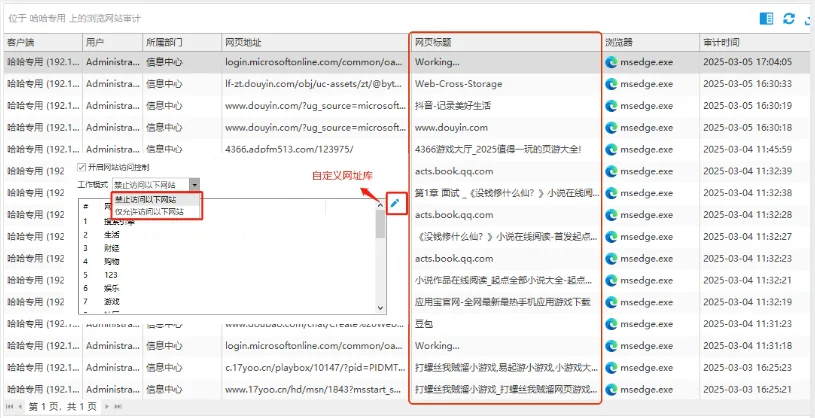
Task: Select 娱乐 category in list
Action: tap(112, 288)
